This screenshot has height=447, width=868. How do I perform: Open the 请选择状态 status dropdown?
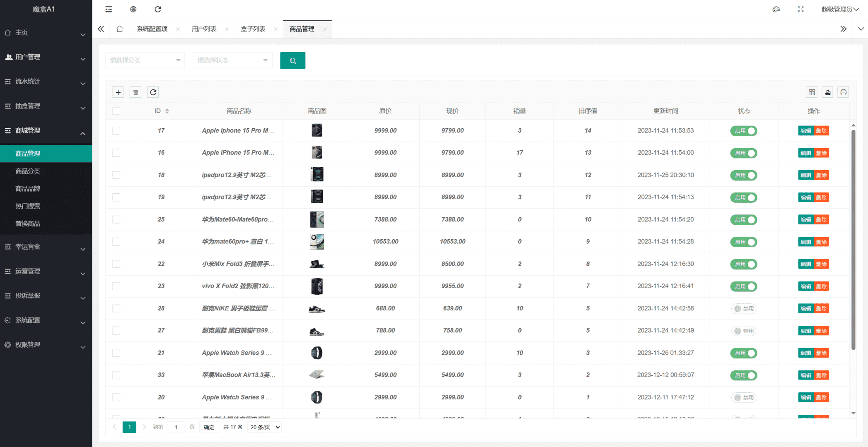(232, 60)
